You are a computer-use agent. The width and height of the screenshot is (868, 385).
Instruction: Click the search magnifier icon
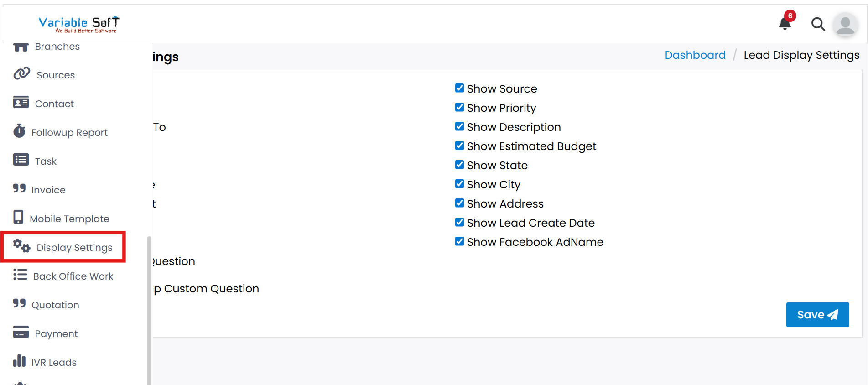[x=818, y=24]
